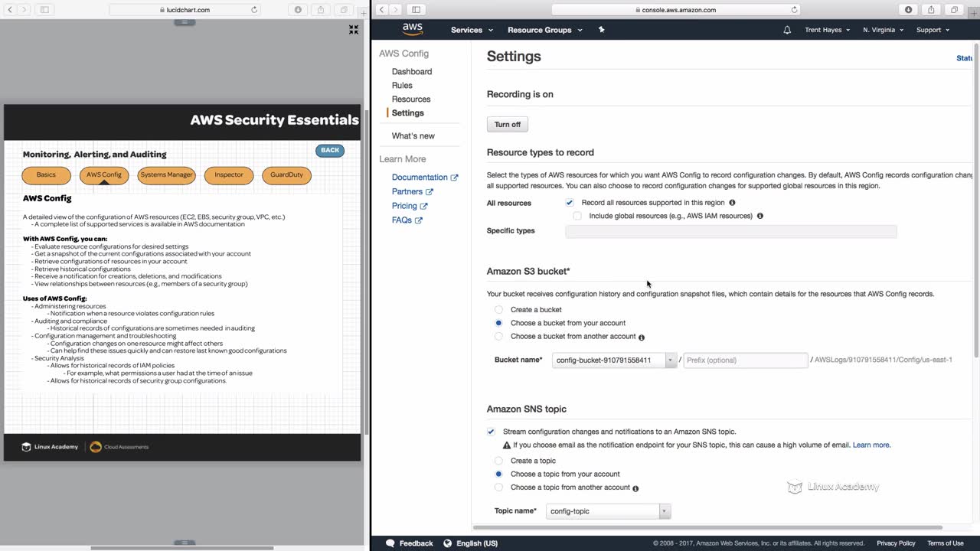Go back in the lucidchart.com Safari window
Screen dimensions: 980x551
click(10, 10)
